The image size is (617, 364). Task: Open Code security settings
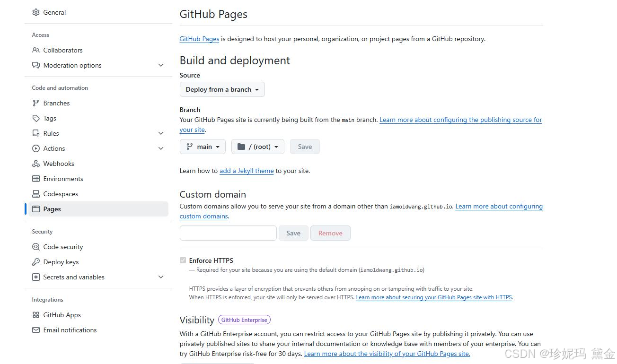(x=98, y=247)
